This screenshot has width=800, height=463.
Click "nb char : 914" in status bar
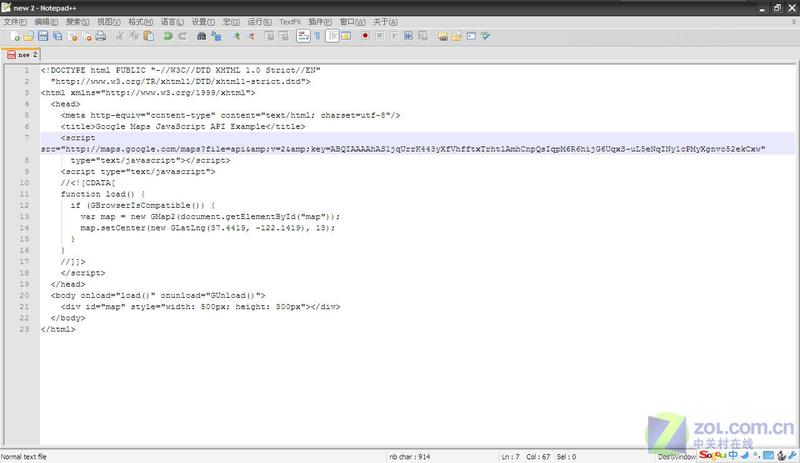click(x=410, y=457)
